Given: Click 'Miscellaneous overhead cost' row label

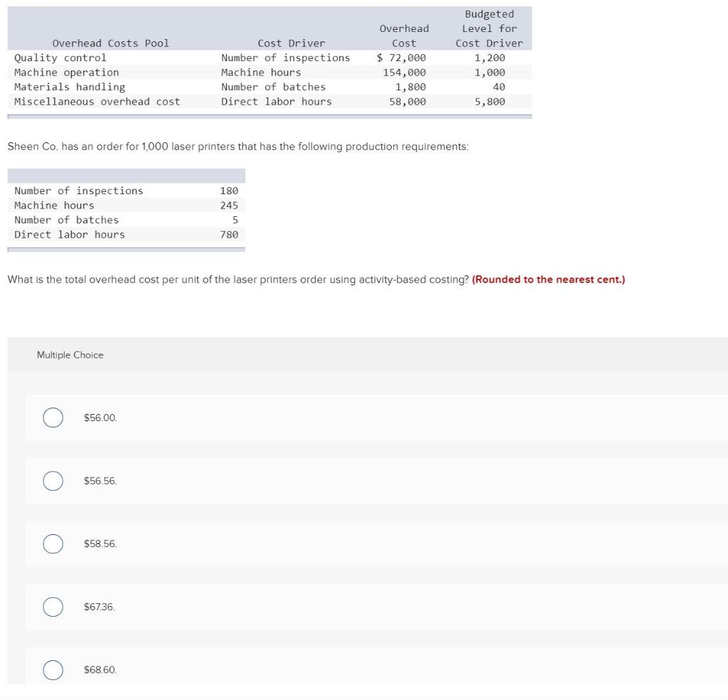Looking at the screenshot, I should point(97,102).
